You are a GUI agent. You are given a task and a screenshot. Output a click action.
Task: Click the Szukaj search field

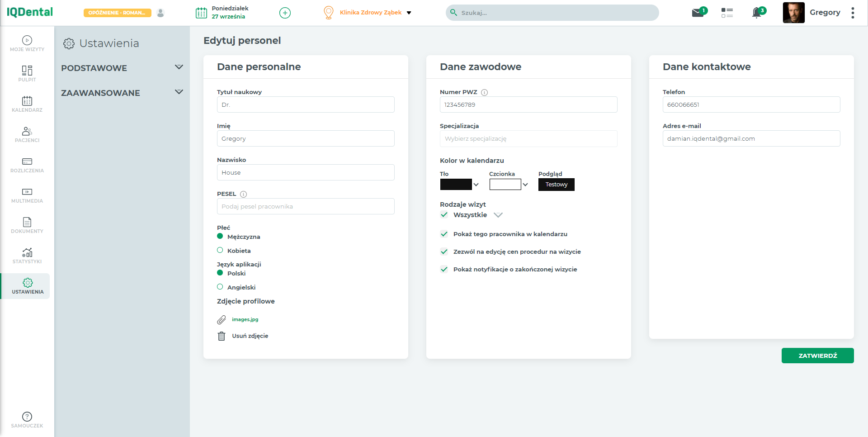click(552, 13)
